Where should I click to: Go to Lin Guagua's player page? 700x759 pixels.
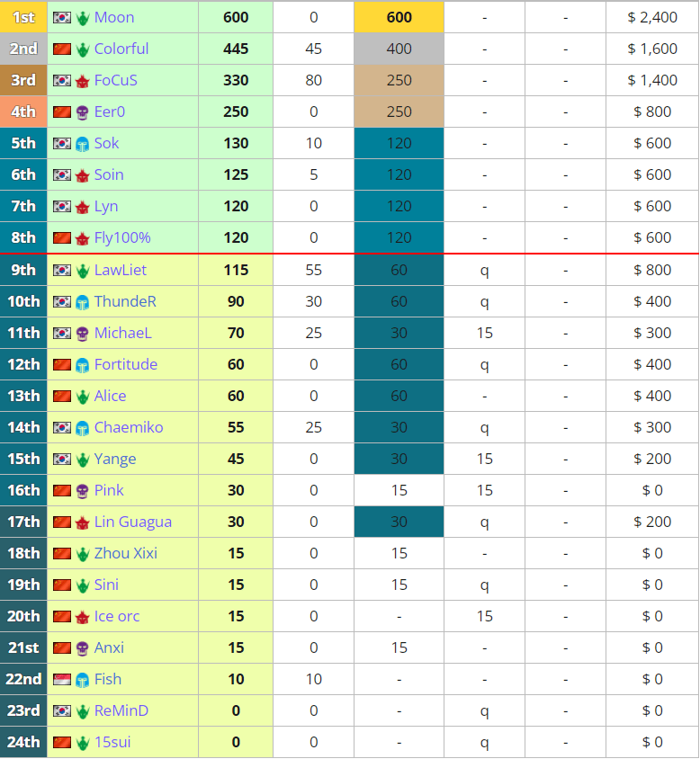(132, 522)
